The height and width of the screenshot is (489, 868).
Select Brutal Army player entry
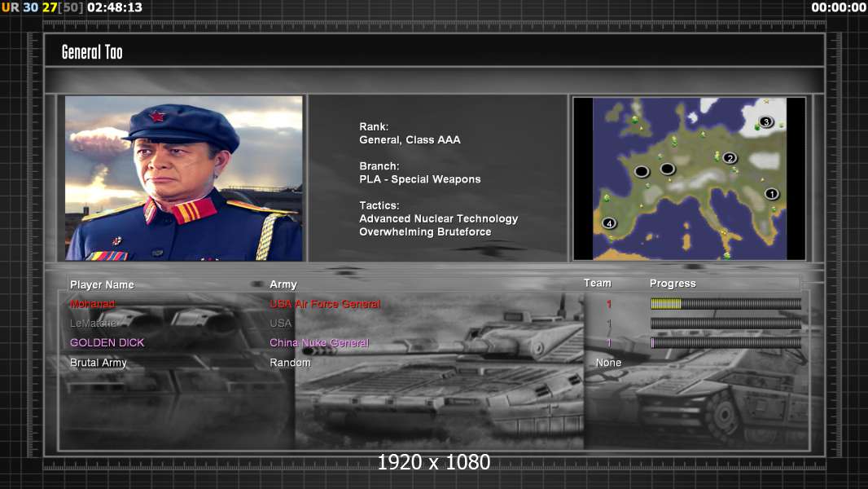pos(99,363)
